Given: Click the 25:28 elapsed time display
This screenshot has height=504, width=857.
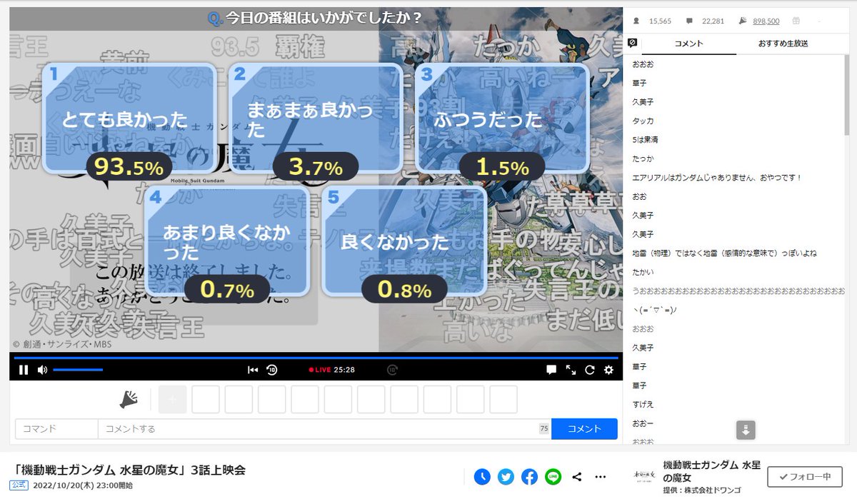Looking at the screenshot, I should 344,370.
